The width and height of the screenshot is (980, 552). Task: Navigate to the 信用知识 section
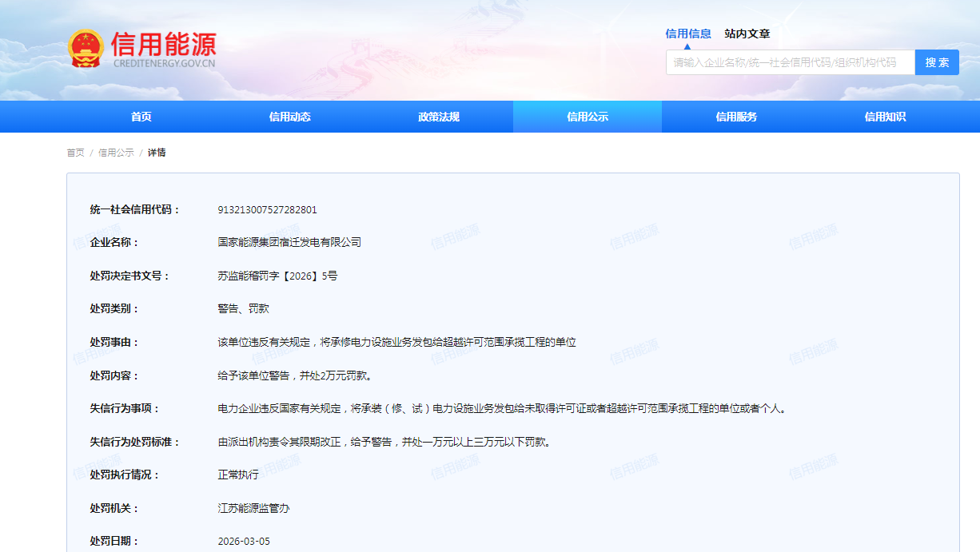(x=885, y=117)
